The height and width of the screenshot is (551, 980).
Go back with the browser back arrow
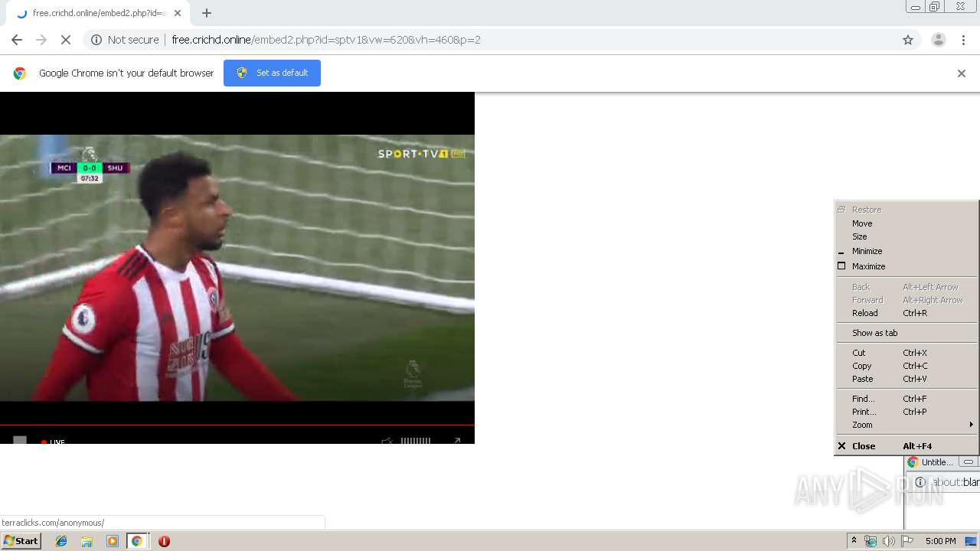tap(17, 40)
